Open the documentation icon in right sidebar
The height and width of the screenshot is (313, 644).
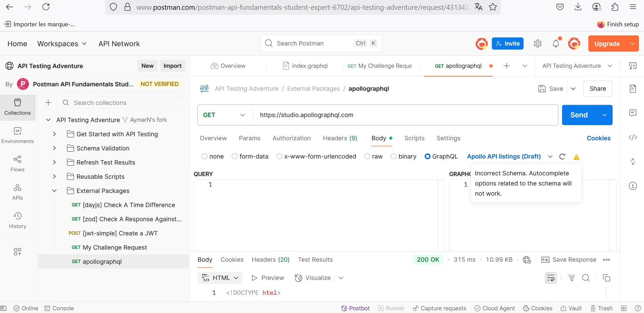pyautogui.click(x=633, y=89)
